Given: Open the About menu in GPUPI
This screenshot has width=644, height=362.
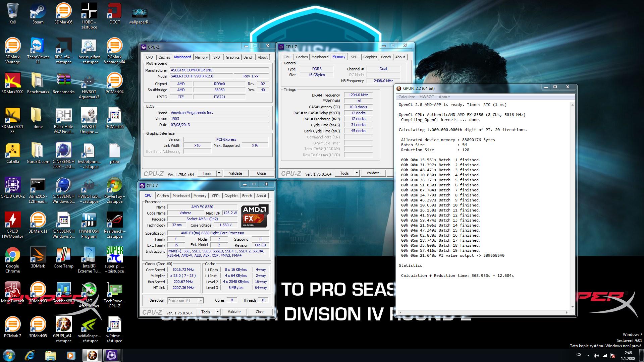Looking at the screenshot, I should 444,97.
